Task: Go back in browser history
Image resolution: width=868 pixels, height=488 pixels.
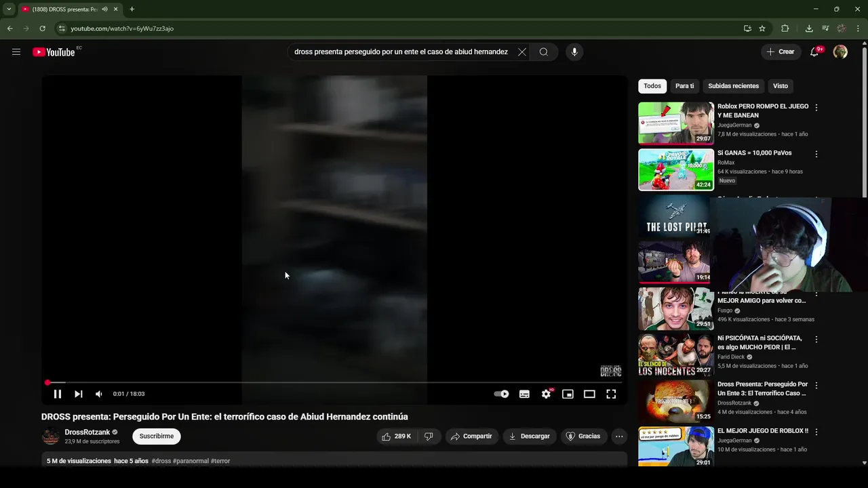Action: (9, 28)
